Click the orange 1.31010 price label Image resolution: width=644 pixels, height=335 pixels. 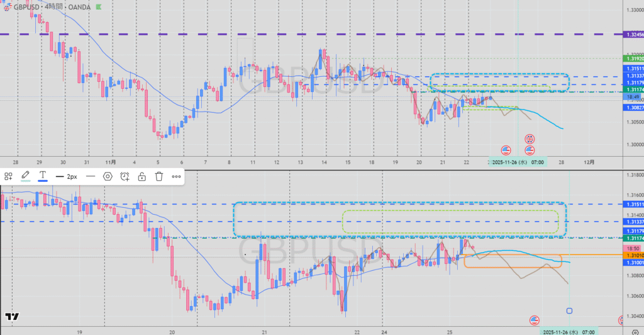click(x=631, y=255)
